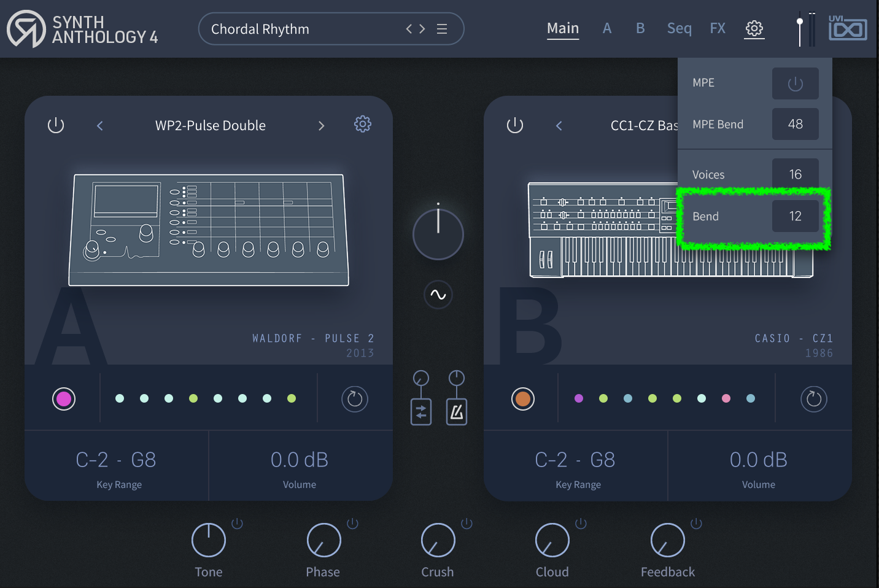Click the Feedback knob
879x588 pixels.
coord(667,540)
